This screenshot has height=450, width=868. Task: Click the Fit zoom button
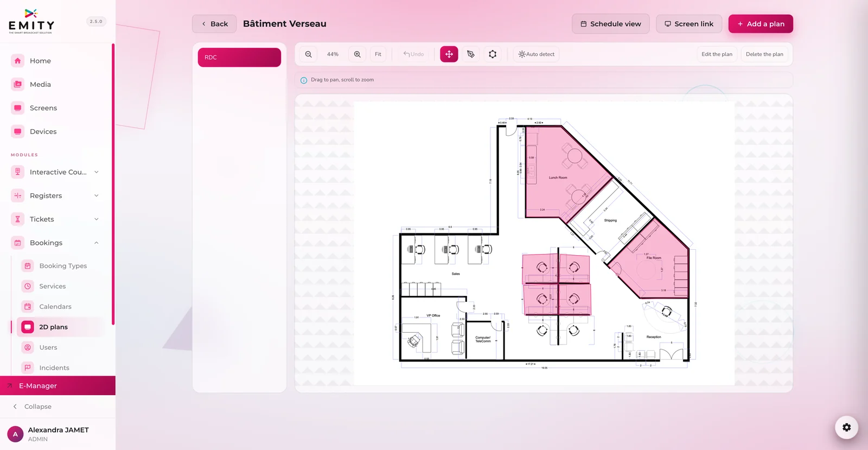(x=378, y=54)
